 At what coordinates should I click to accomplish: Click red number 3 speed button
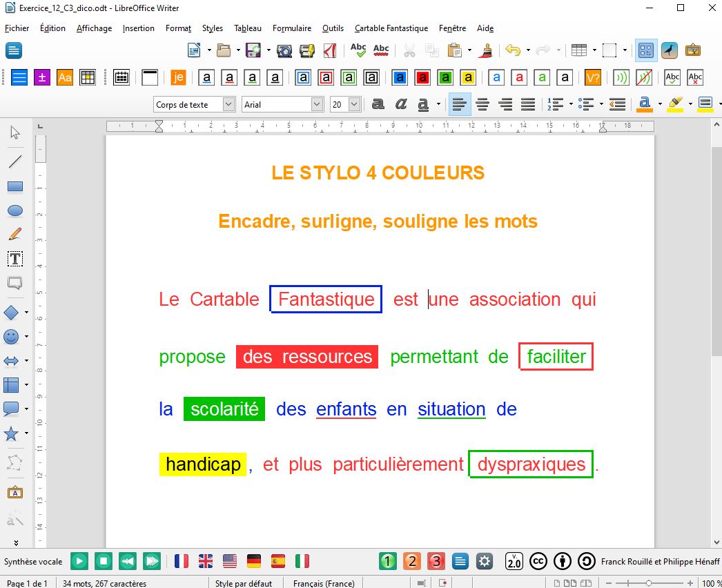point(436,561)
